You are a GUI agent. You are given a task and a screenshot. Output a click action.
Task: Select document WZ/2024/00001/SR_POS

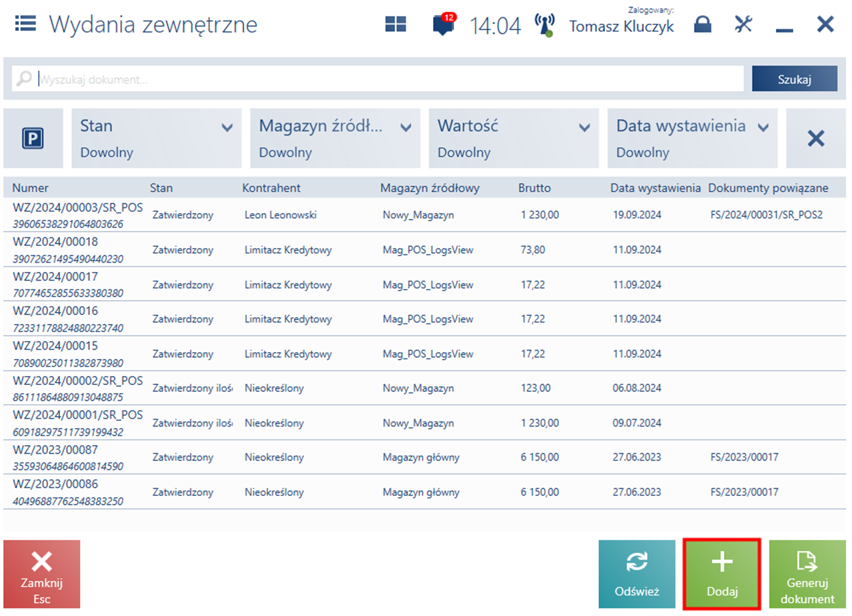pyautogui.click(x=424, y=423)
